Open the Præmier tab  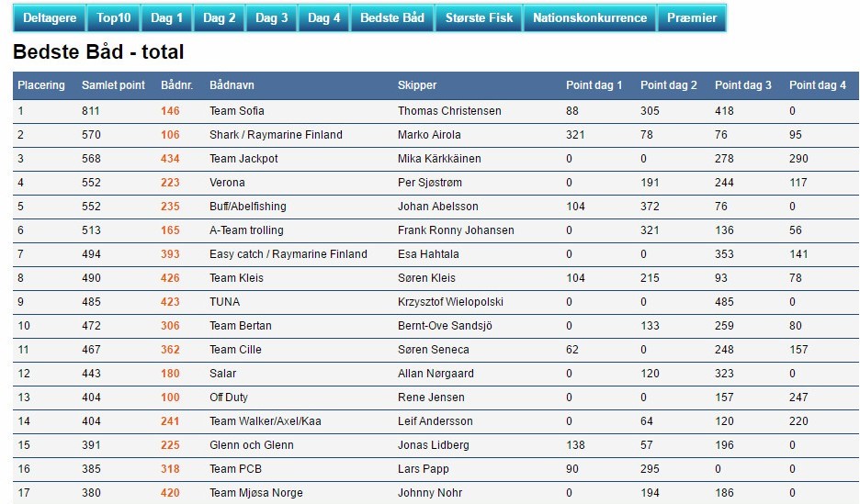coord(691,18)
